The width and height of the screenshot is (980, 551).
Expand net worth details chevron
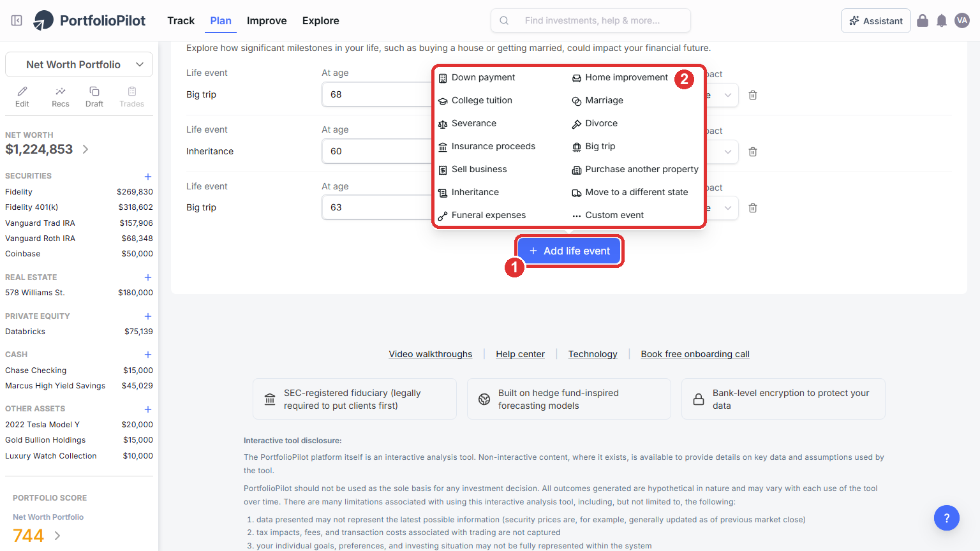(x=85, y=149)
